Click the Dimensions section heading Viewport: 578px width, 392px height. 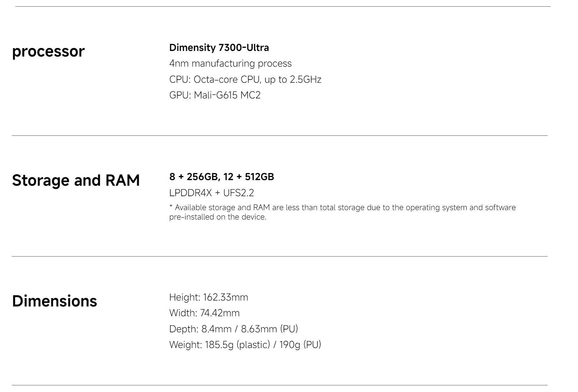[55, 301]
